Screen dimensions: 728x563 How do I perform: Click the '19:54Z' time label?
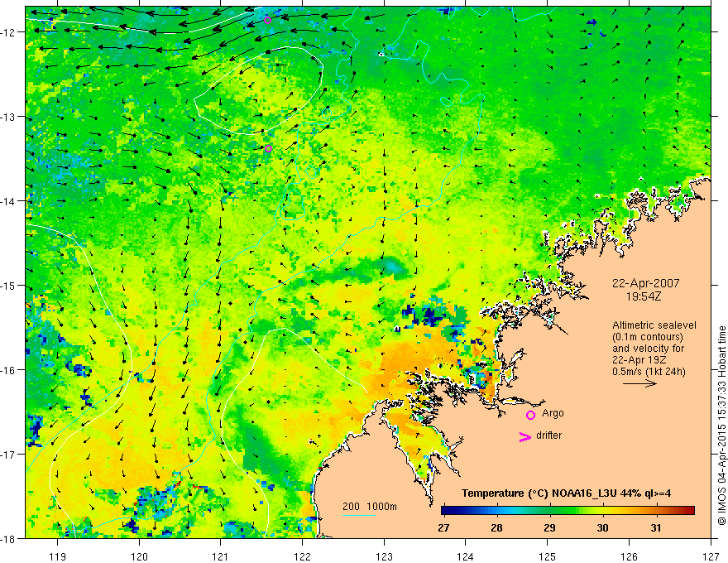click(644, 296)
